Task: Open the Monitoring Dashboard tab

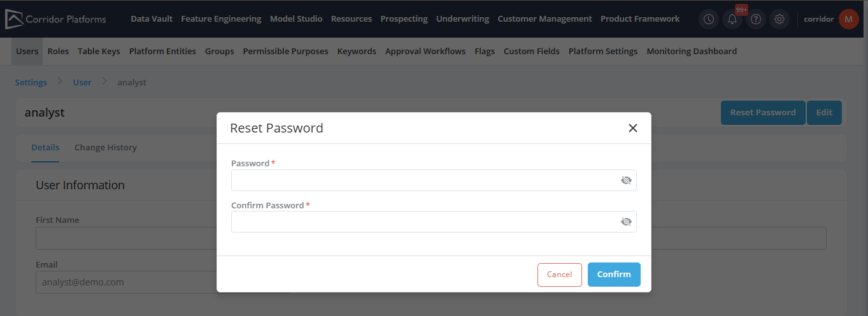Action: coord(692,51)
